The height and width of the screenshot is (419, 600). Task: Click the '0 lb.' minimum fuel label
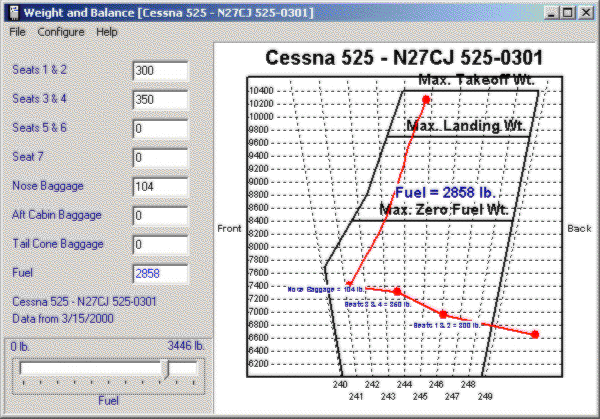coord(20,347)
